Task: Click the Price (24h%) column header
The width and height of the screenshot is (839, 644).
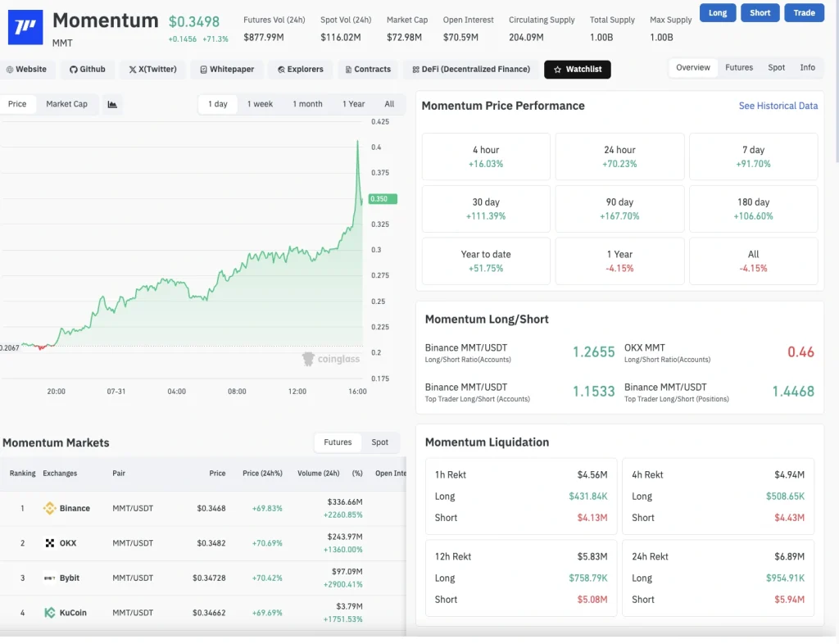Action: [x=262, y=474]
